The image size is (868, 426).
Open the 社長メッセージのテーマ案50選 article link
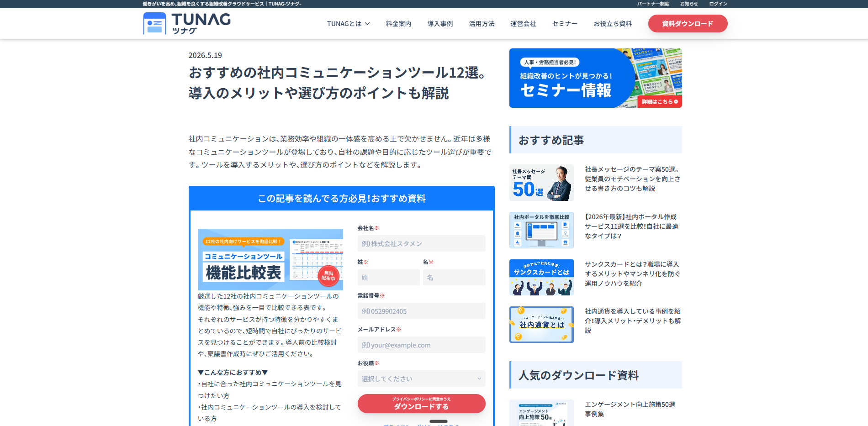coord(633,179)
